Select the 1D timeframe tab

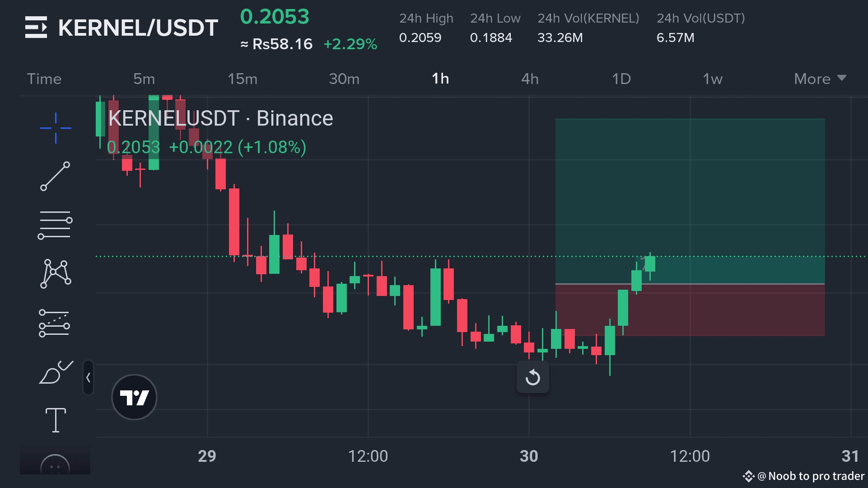point(621,79)
